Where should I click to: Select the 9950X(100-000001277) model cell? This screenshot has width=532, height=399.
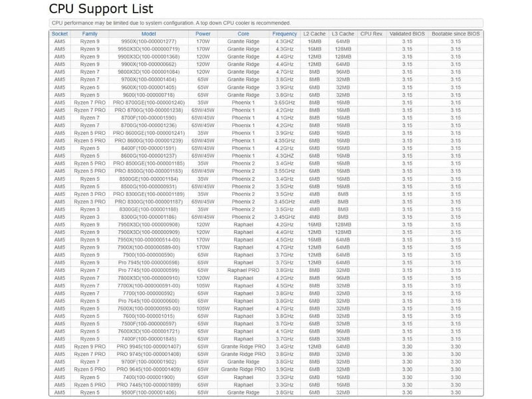tap(148, 41)
